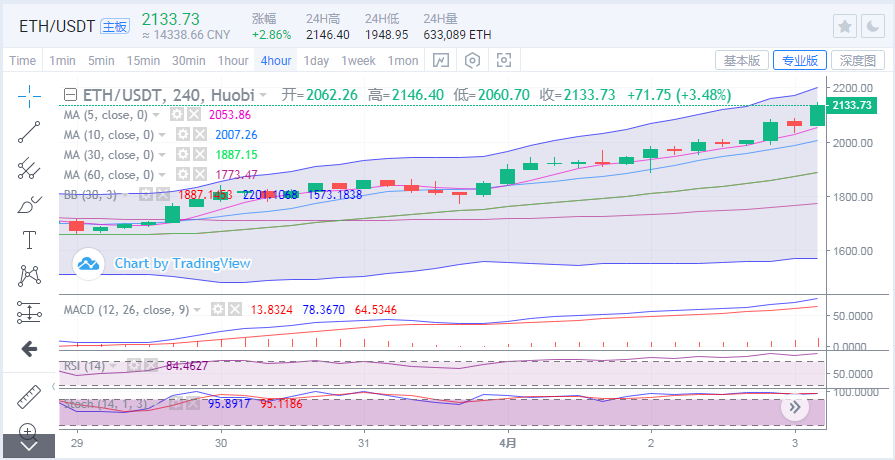Select the zoom in magnifier tool
The height and width of the screenshot is (460, 895).
coord(28,430)
